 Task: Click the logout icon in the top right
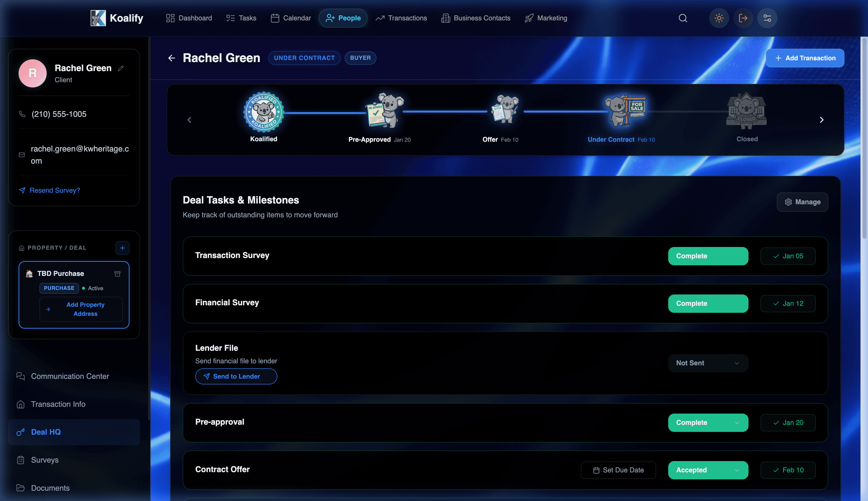coord(743,18)
